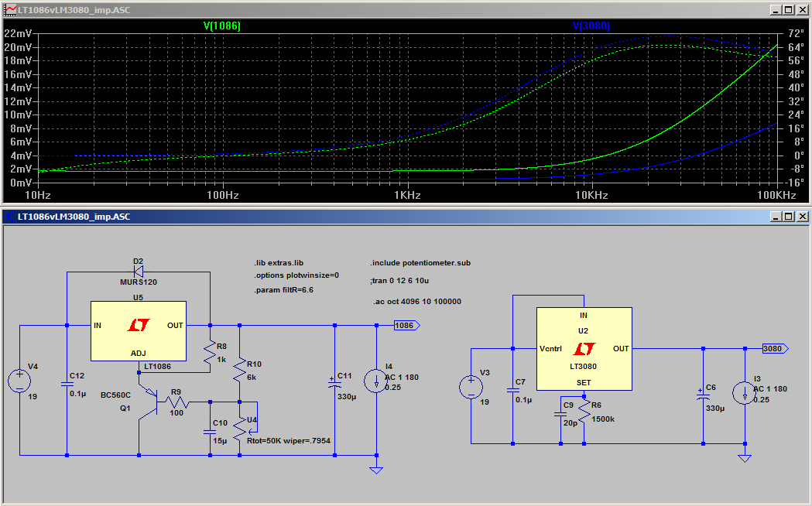Click the 6k value of R10
Viewport: 812px width, 506px height.
point(252,377)
